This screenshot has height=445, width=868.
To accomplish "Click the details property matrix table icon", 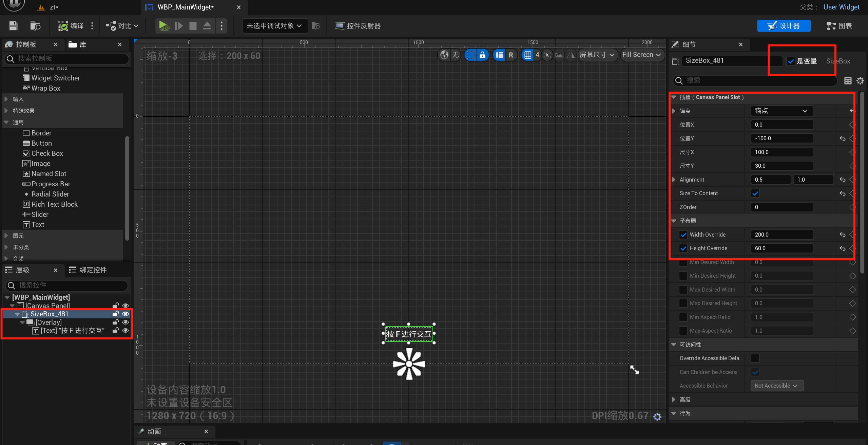I will point(848,81).
